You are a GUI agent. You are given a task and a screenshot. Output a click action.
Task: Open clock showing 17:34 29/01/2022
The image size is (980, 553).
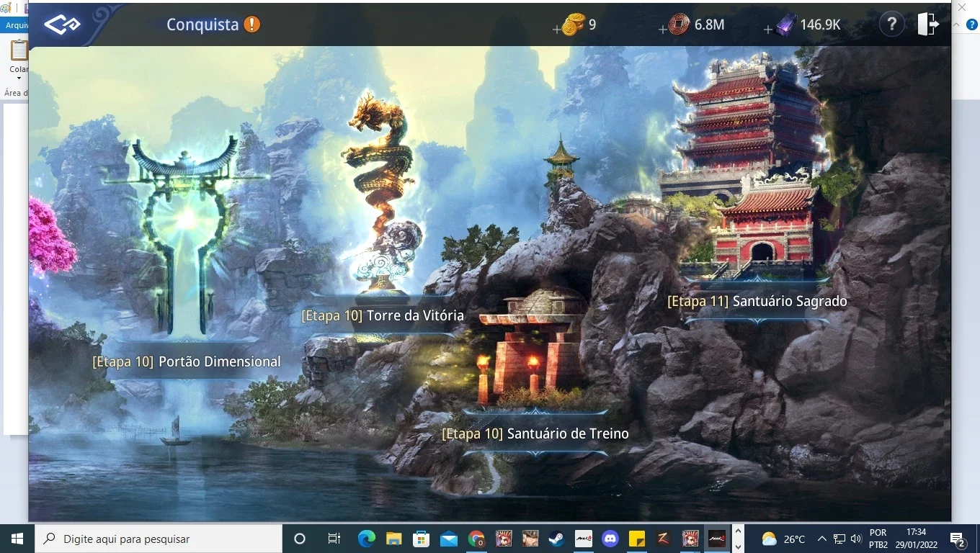pos(917,539)
